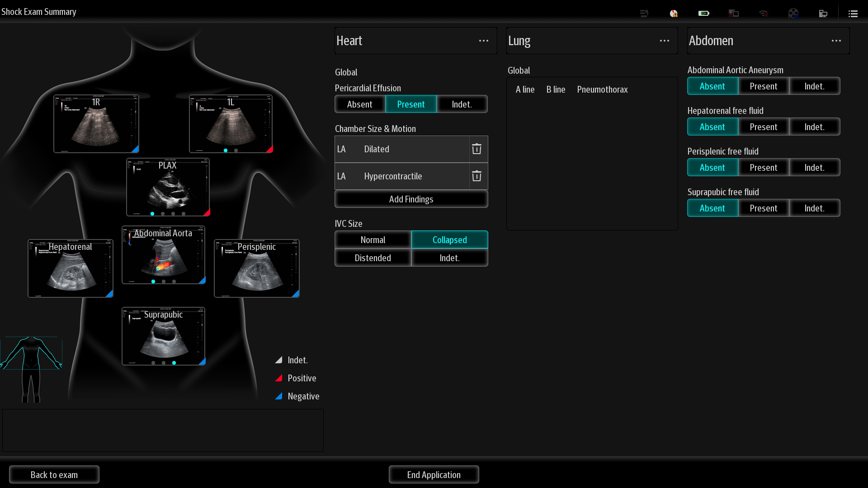Click the End Application button
The image size is (868, 488).
click(x=434, y=475)
